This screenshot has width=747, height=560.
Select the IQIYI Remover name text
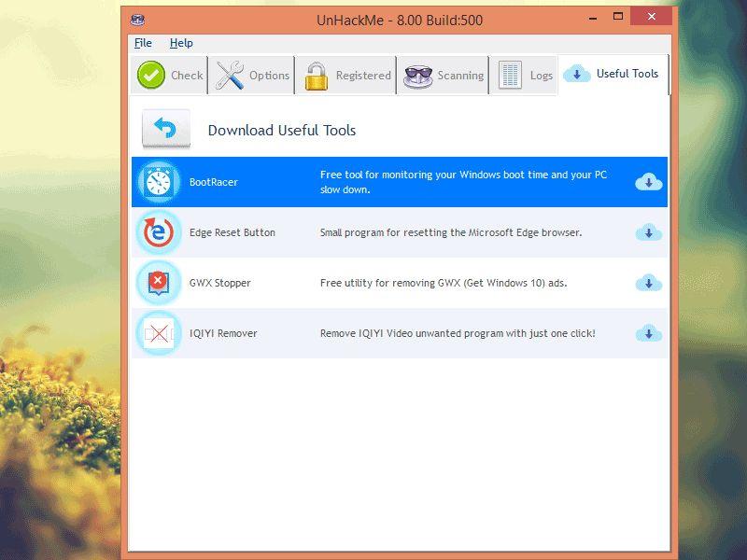click(x=223, y=333)
